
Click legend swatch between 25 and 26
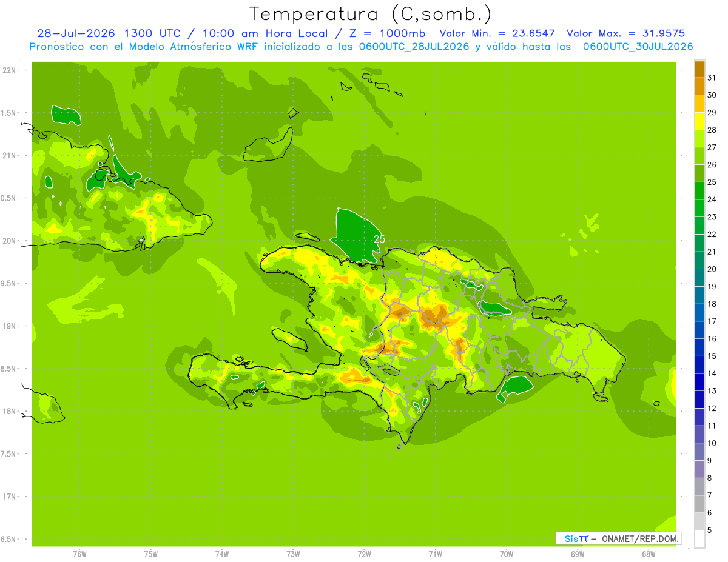pos(699,173)
